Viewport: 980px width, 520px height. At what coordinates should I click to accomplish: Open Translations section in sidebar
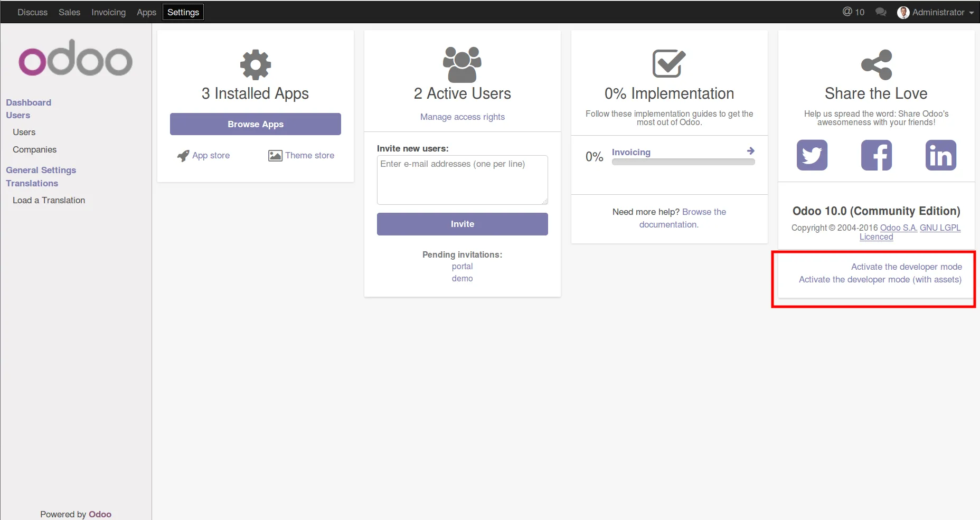click(32, 183)
